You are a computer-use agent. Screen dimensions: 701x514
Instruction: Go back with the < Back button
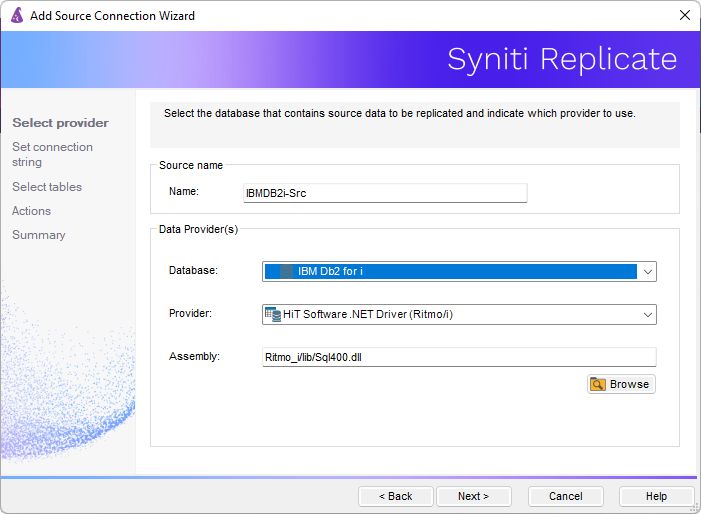pyautogui.click(x=396, y=496)
